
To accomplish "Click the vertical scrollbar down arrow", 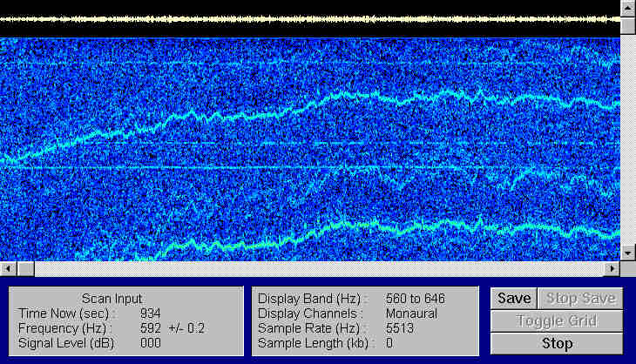I will [x=628, y=253].
